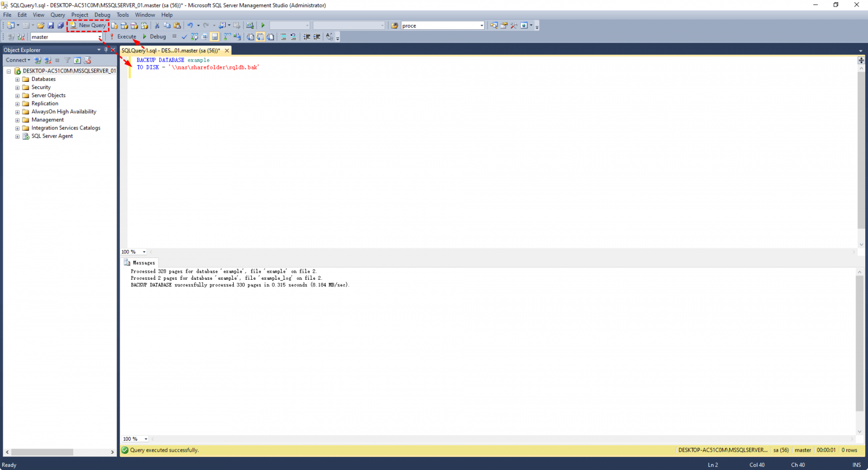Toggle Include Actual Execution Plan

click(x=227, y=37)
